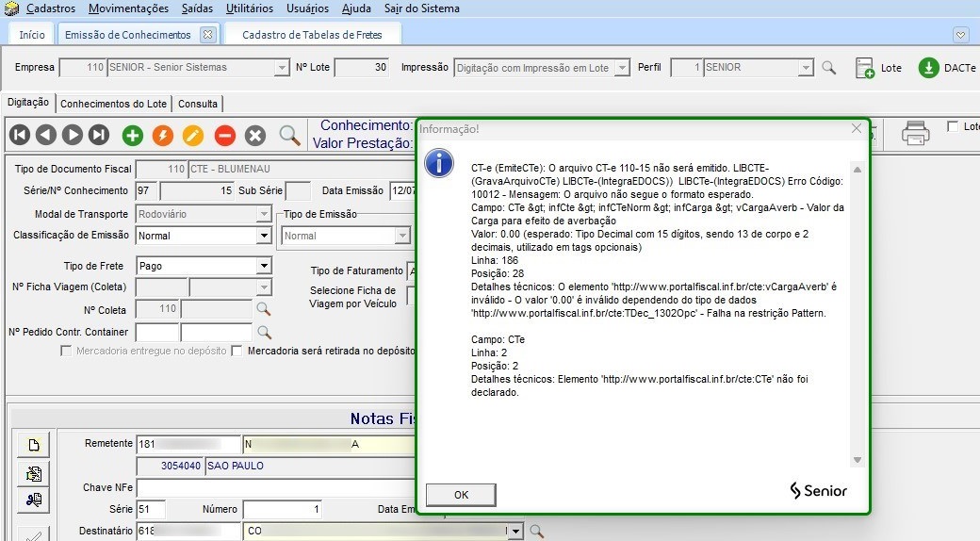This screenshot has width=980, height=541.
Task: Switch to the Início tab
Action: pyautogui.click(x=32, y=35)
